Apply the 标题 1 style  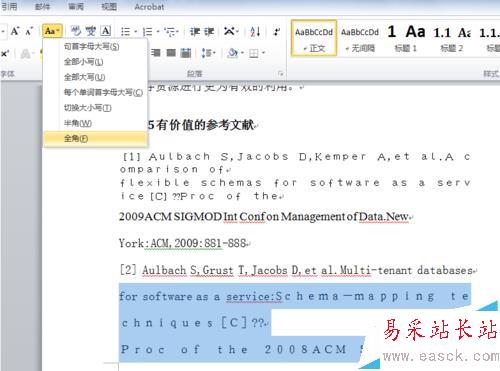405,38
